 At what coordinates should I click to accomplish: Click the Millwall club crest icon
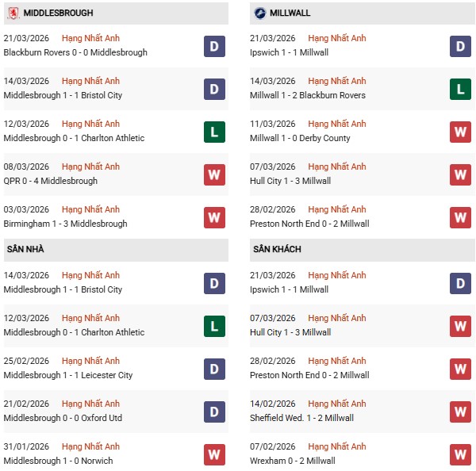(x=260, y=13)
